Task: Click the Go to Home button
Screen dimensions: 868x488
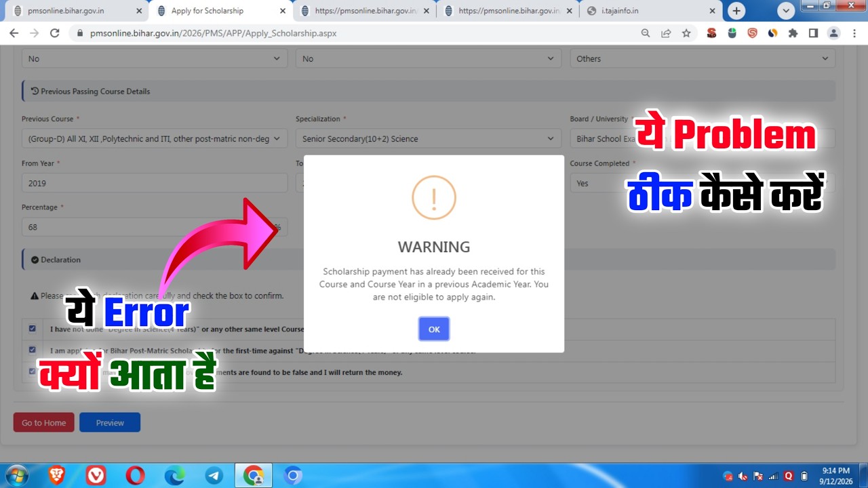Action: 43,422
